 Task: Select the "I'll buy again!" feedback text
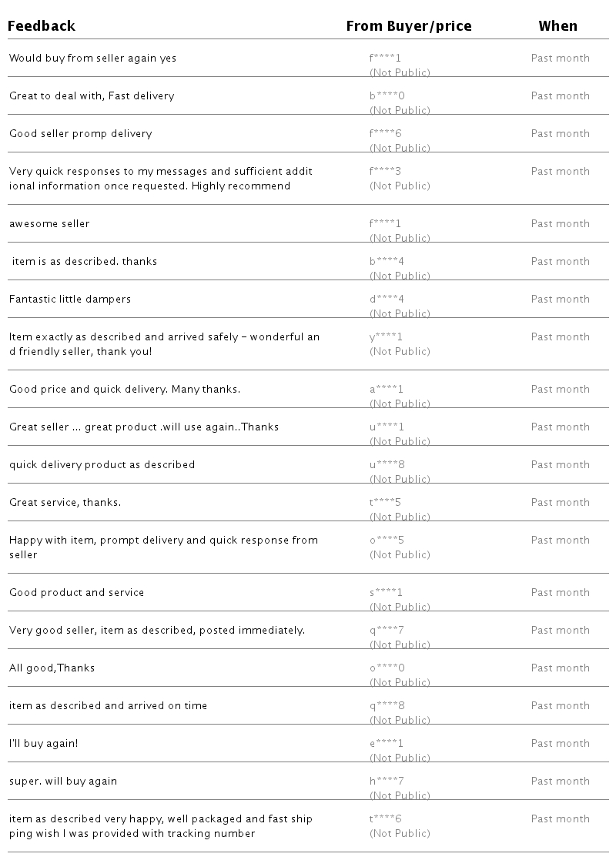click(43, 744)
